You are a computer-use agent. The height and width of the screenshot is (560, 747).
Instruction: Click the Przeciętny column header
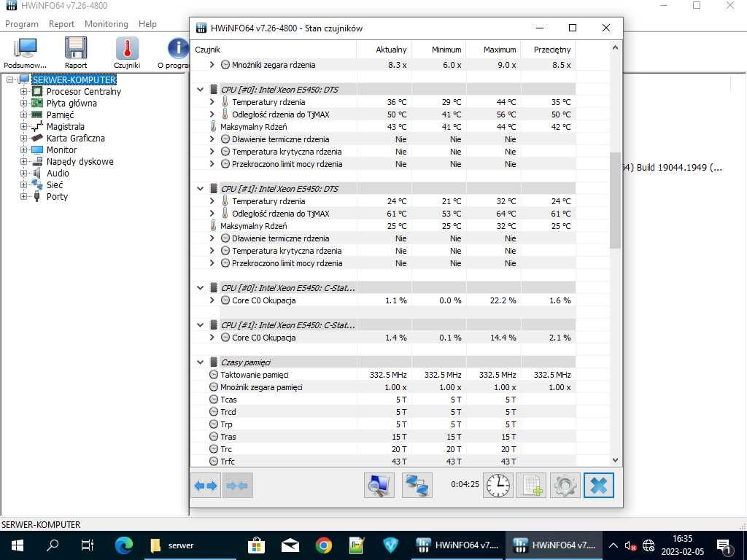click(548, 50)
